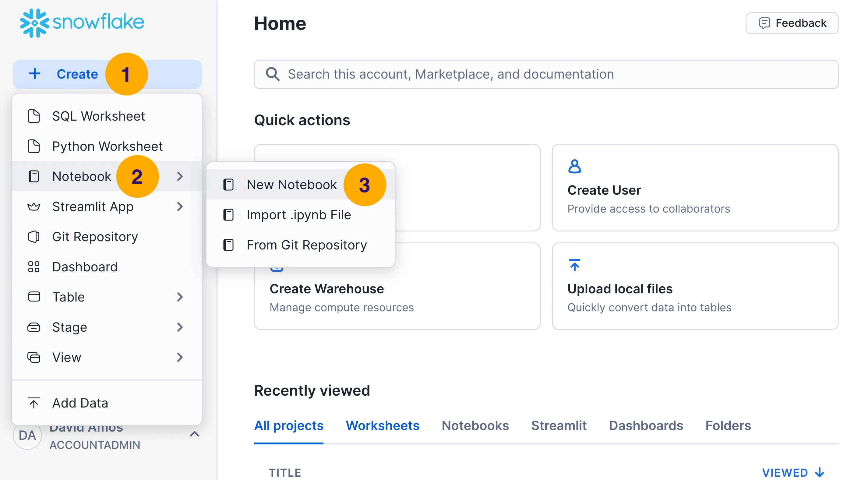
Task: Open the Streamlit tab
Action: click(559, 426)
